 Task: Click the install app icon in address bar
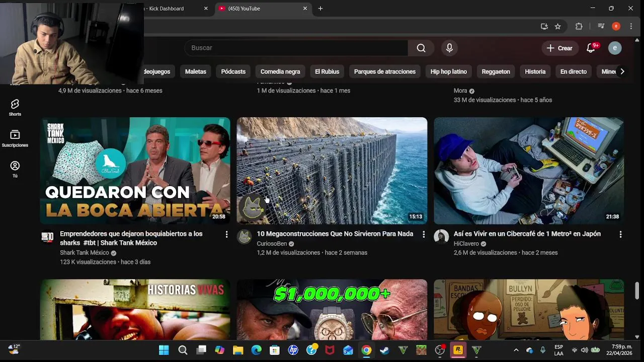[544, 27]
